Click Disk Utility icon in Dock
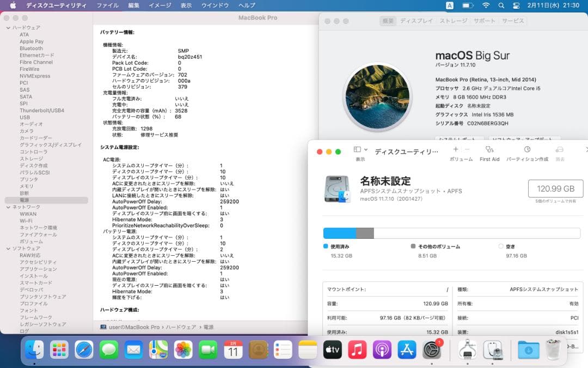Image resolution: width=588 pixels, height=368 pixels. (x=493, y=349)
